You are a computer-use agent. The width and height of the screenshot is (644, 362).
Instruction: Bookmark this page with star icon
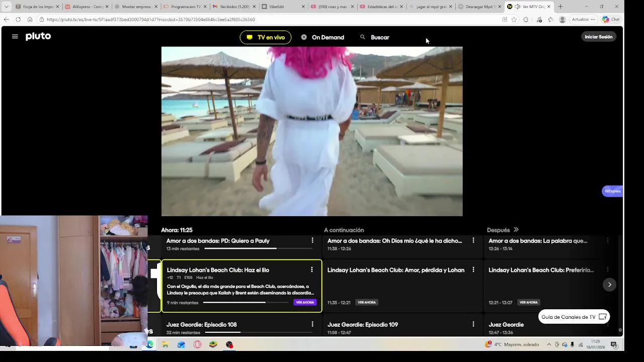514,19
